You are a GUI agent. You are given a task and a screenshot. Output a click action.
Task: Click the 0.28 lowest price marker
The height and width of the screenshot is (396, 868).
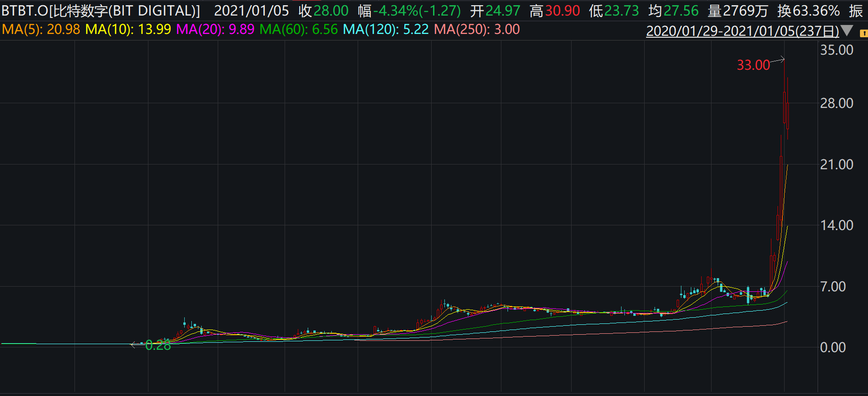click(158, 346)
